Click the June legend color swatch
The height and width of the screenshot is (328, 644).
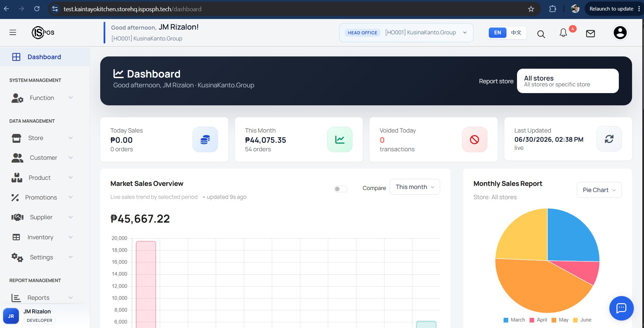click(575, 320)
